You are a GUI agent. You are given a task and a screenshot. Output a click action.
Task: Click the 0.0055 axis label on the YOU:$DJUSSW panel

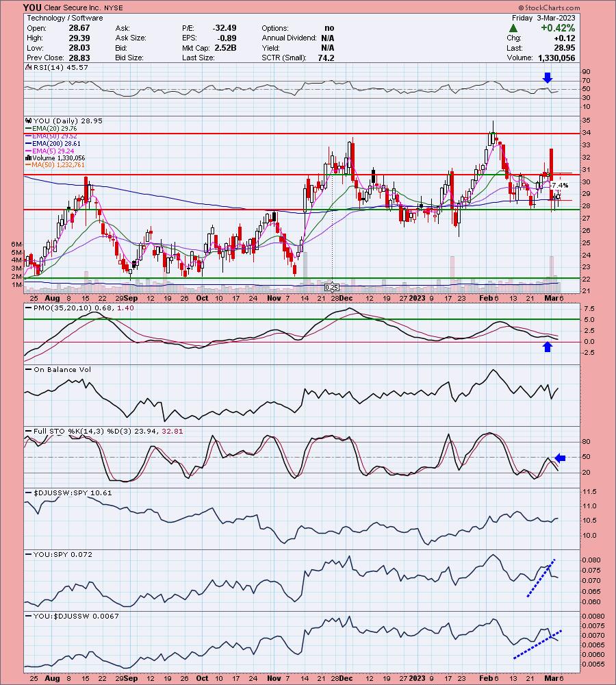(x=593, y=664)
